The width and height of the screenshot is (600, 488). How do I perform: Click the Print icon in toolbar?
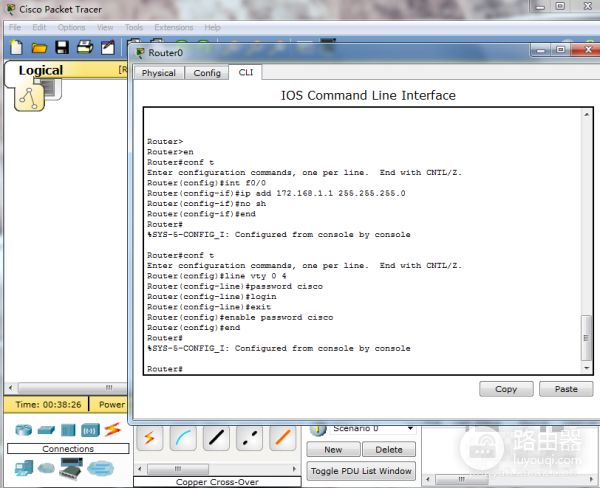(x=85, y=47)
